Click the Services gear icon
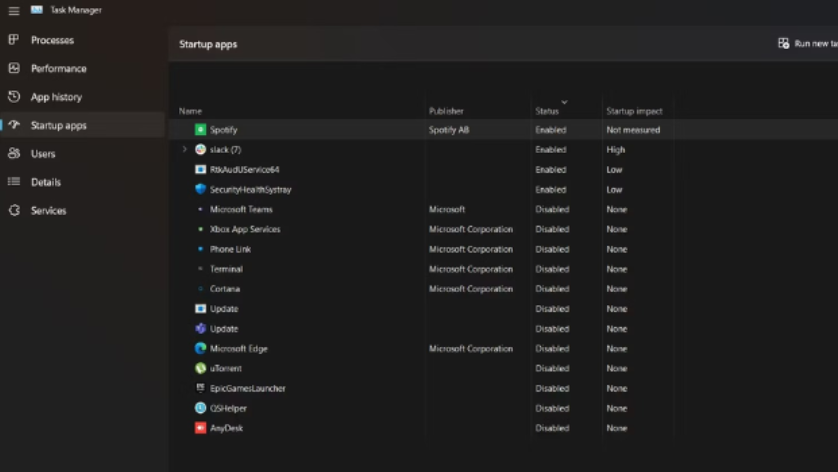838x472 pixels. pyautogui.click(x=14, y=210)
